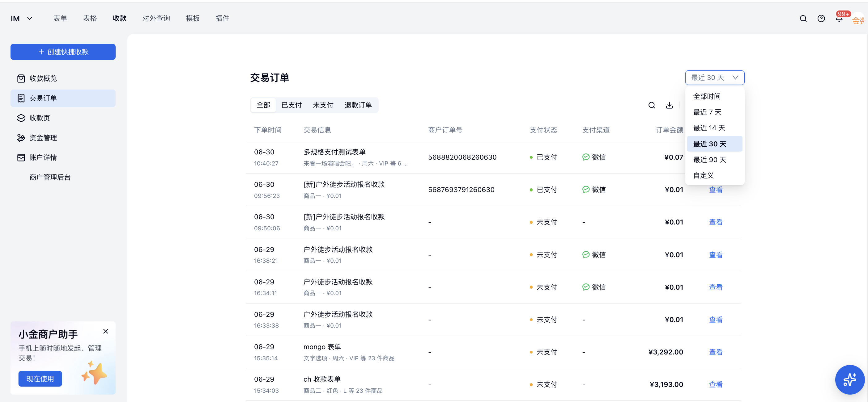Open the user avatar profile
This screenshot has height=402, width=868.
858,19
